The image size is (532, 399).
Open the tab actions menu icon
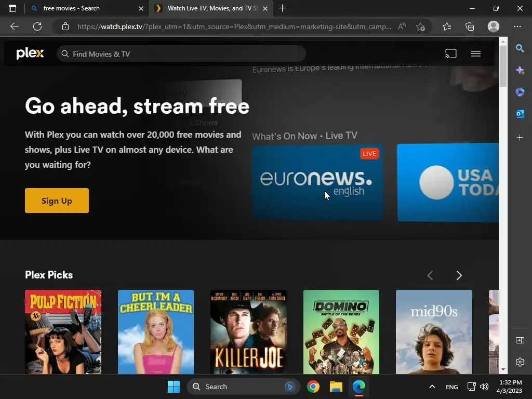pos(12,8)
